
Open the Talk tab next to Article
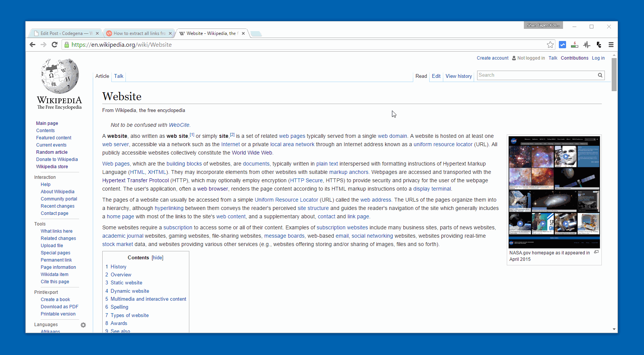[x=119, y=76]
